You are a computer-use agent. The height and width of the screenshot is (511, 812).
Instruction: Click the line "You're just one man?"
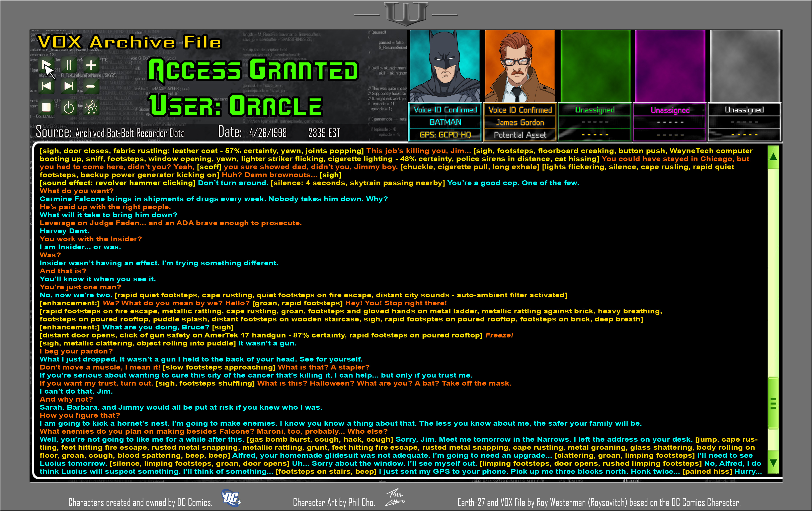(x=80, y=287)
